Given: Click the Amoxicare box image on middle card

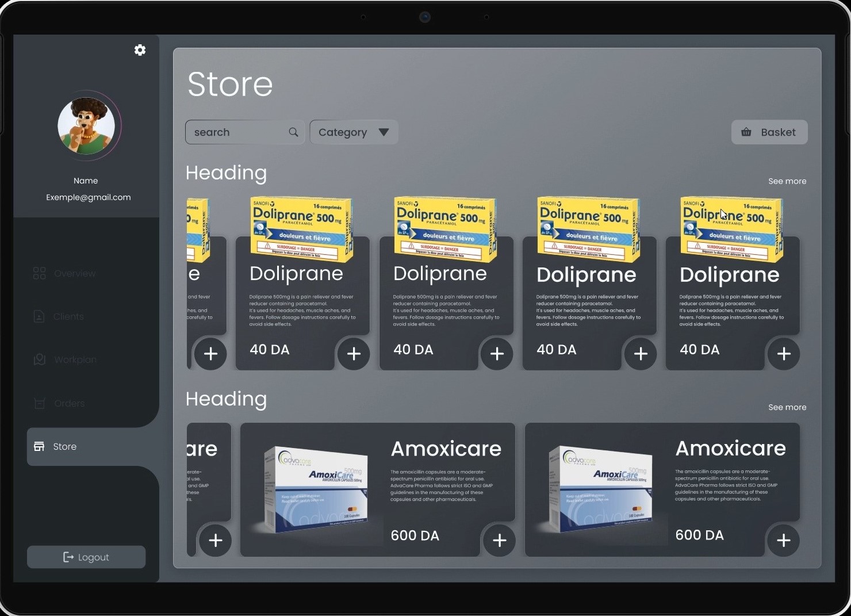Looking at the screenshot, I should click(316, 489).
